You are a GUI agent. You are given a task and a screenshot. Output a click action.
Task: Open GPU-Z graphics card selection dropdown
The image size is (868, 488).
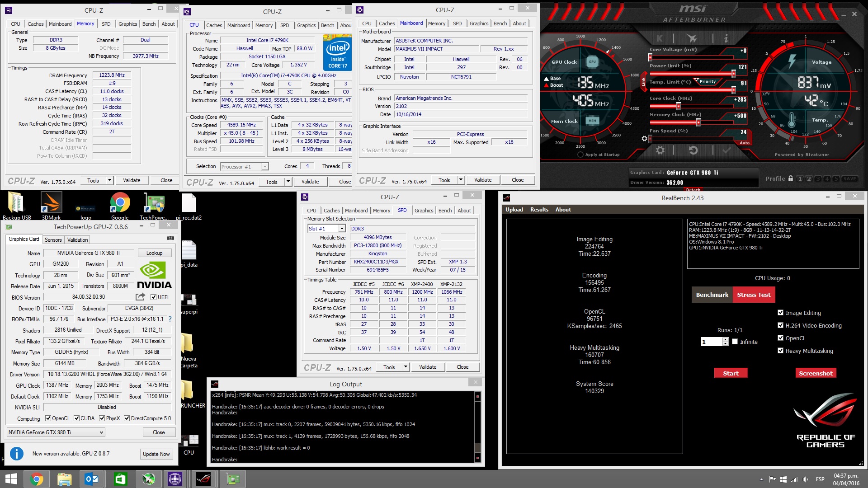(101, 432)
